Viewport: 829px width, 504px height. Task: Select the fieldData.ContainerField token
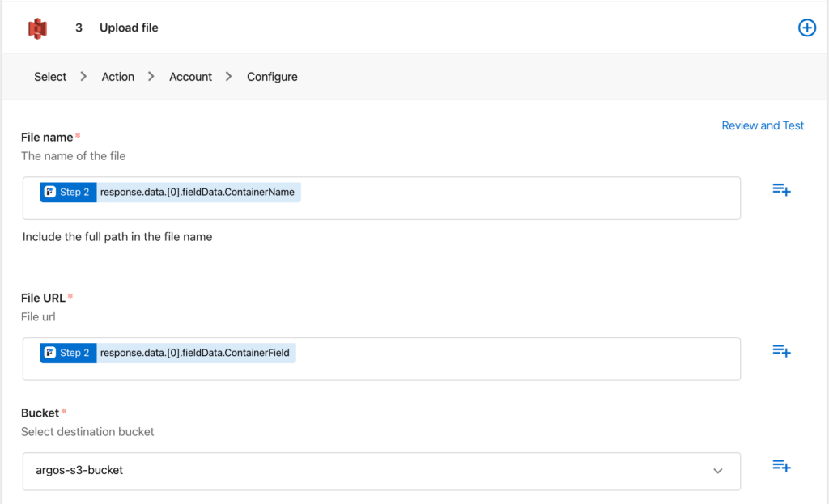pyautogui.click(x=196, y=353)
